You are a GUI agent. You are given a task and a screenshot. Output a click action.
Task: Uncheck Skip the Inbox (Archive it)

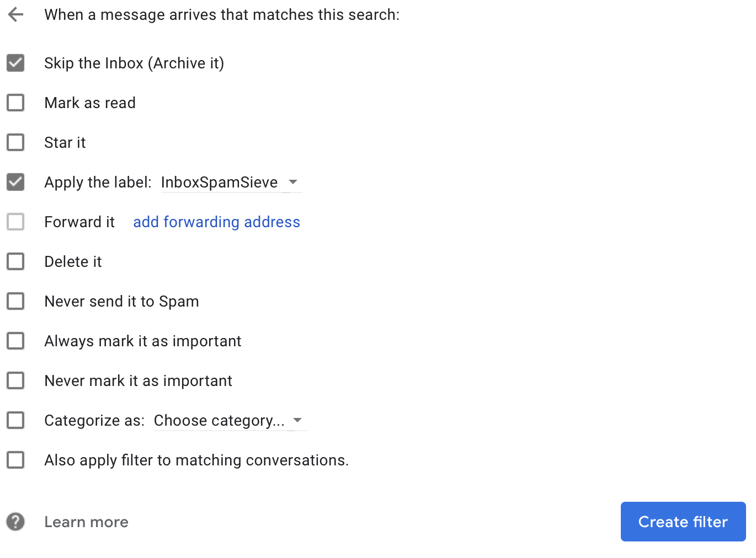click(15, 63)
